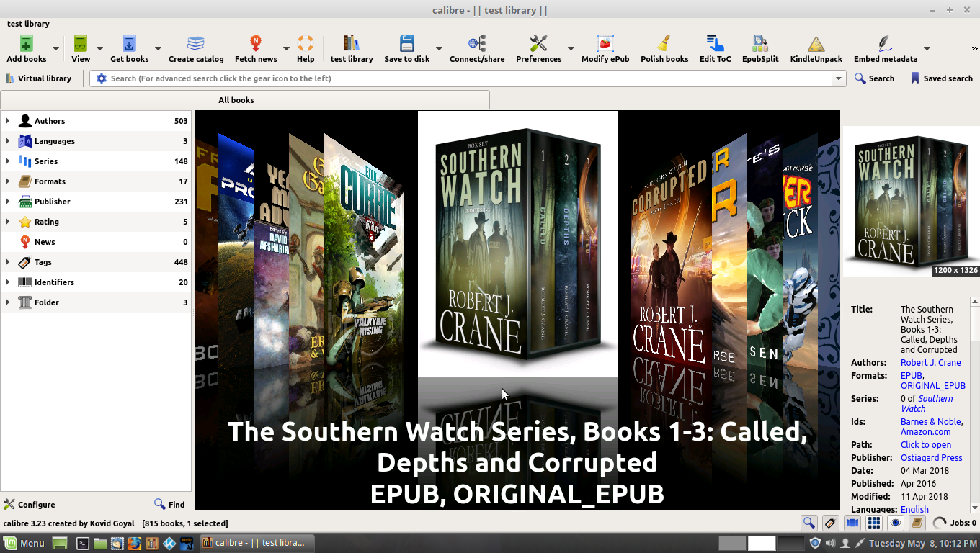
Task: Toggle the Cover browser layout button
Action: pos(852,523)
